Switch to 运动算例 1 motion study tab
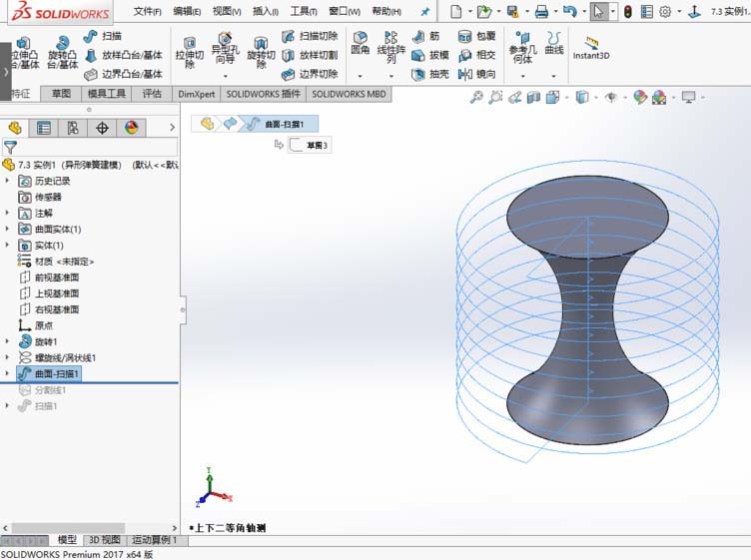 154,540
